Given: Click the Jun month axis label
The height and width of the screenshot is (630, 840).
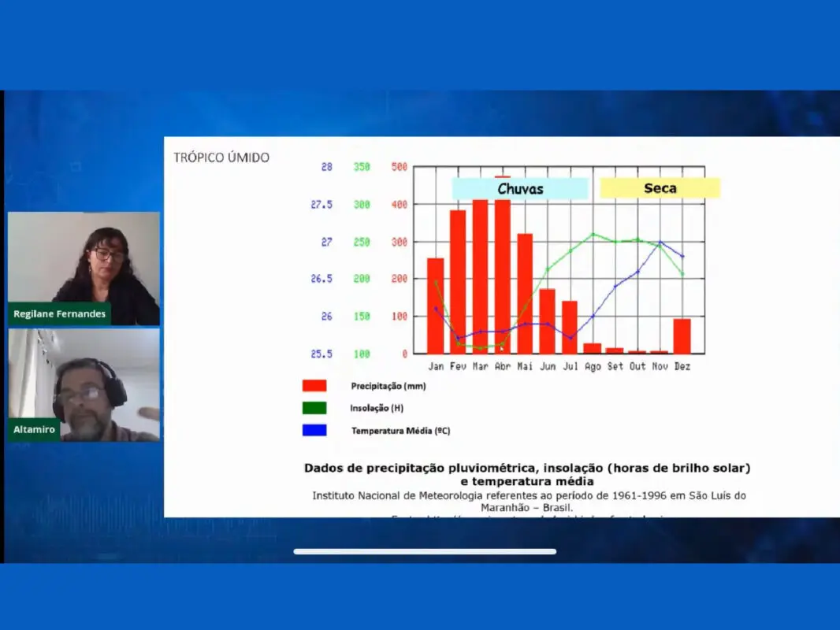Looking at the screenshot, I should pyautogui.click(x=548, y=366).
